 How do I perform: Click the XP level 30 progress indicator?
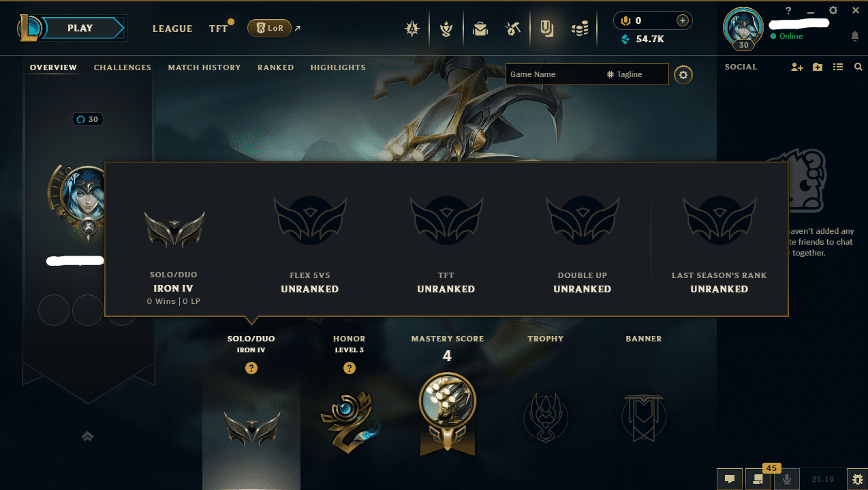pos(88,119)
